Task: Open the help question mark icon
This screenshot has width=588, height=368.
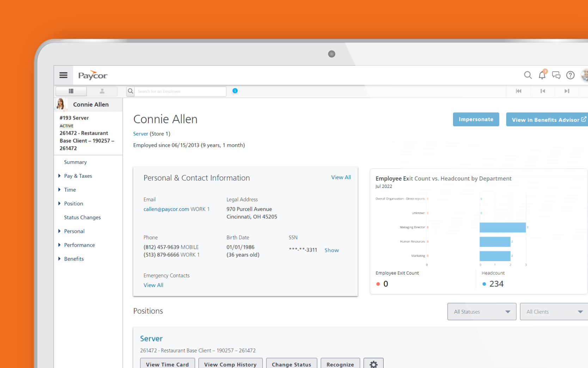Action: tap(570, 75)
